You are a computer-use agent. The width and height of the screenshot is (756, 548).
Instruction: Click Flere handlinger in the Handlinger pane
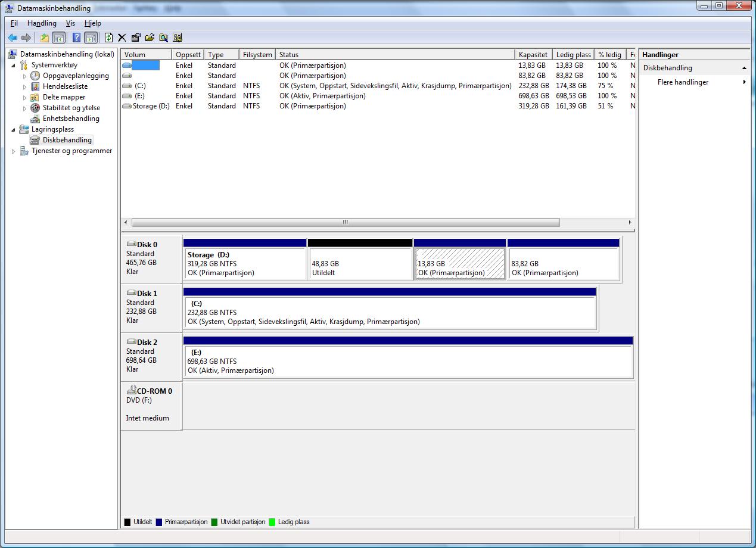coord(683,82)
